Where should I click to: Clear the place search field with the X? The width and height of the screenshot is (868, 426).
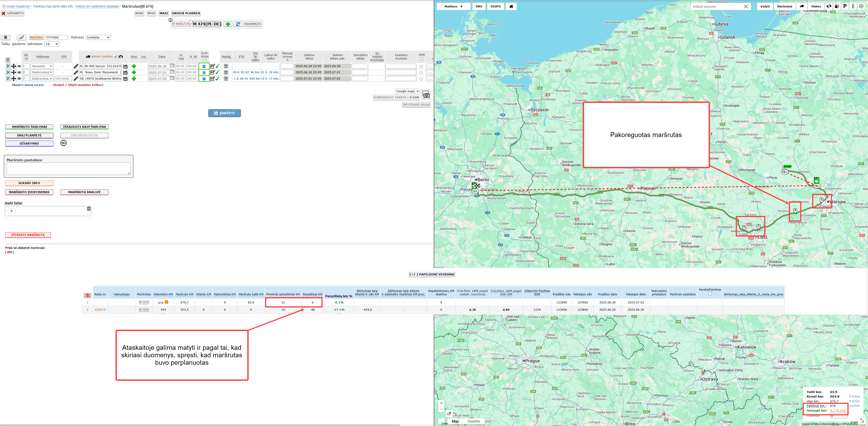coord(746,6)
